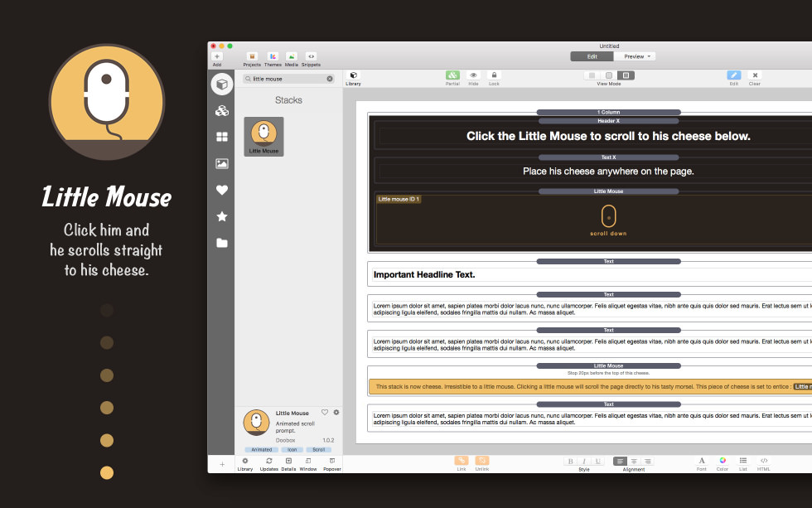This screenshot has height=508, width=812.
Task: Click the Add page plus button
Action: tap(217, 56)
